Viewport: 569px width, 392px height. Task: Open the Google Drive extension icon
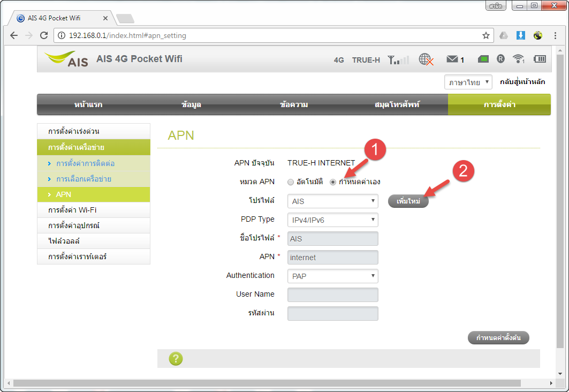pyautogui.click(x=504, y=35)
